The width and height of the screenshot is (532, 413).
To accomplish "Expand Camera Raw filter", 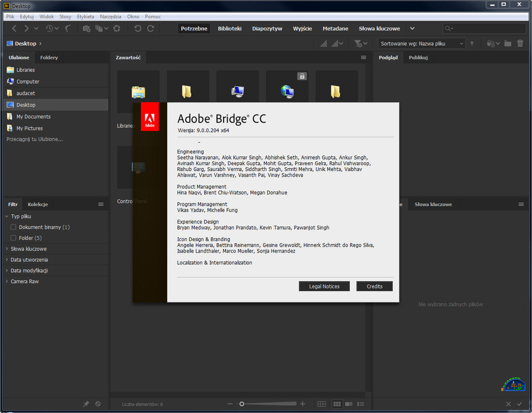I will 7,281.
